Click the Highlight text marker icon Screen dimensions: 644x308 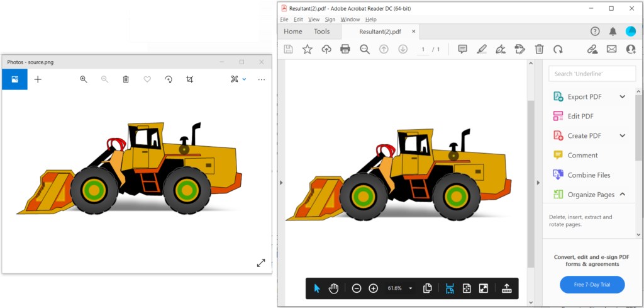coord(482,49)
